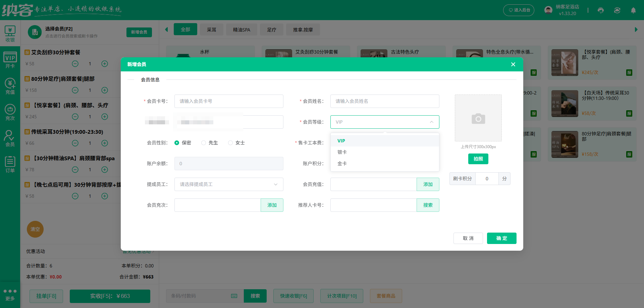Switch to the 足疗 category tab
Screen dimensions: 644x308
(x=272, y=29)
